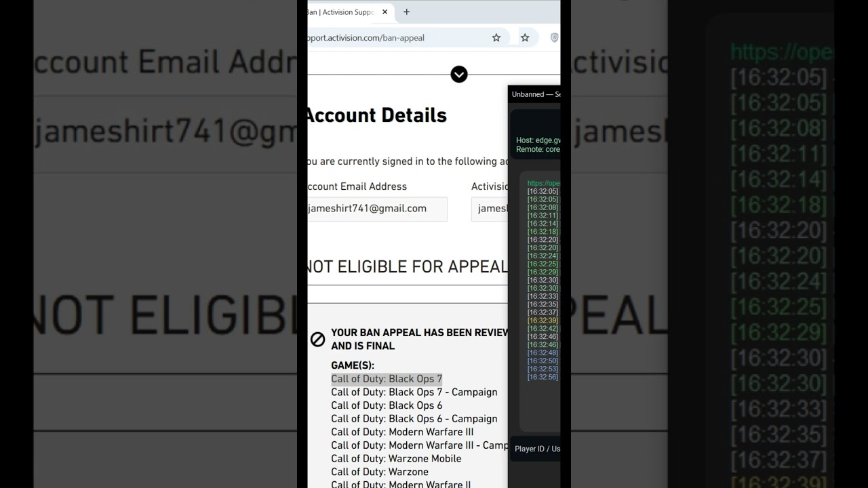The height and width of the screenshot is (488, 868).
Task: Click the bookmark star inside the address bar
Action: [496, 38]
